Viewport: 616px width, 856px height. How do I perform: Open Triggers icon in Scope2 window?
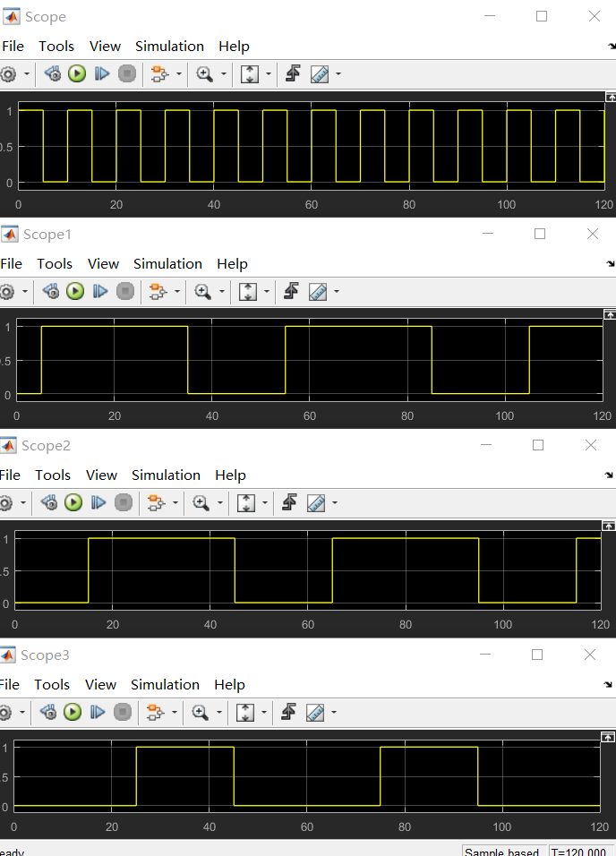point(289,501)
